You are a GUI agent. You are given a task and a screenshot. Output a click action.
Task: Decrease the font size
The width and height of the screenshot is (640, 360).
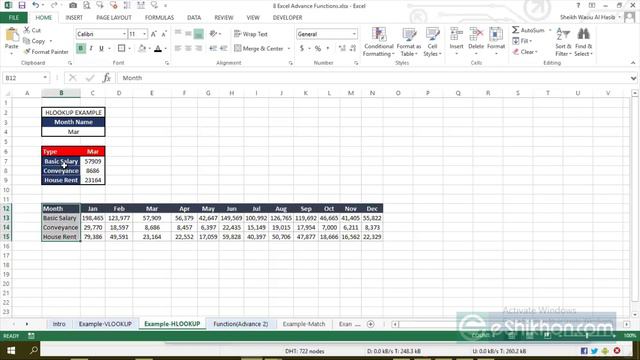(x=164, y=34)
